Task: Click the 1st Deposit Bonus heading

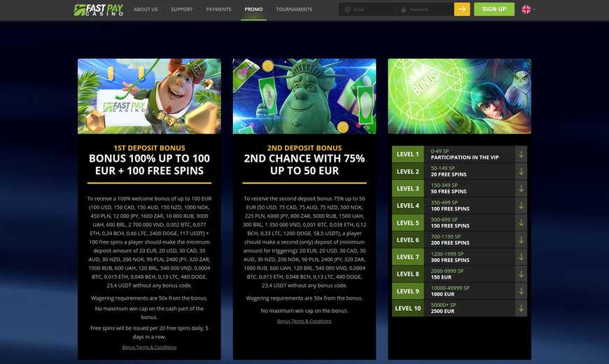Action: pos(149,148)
